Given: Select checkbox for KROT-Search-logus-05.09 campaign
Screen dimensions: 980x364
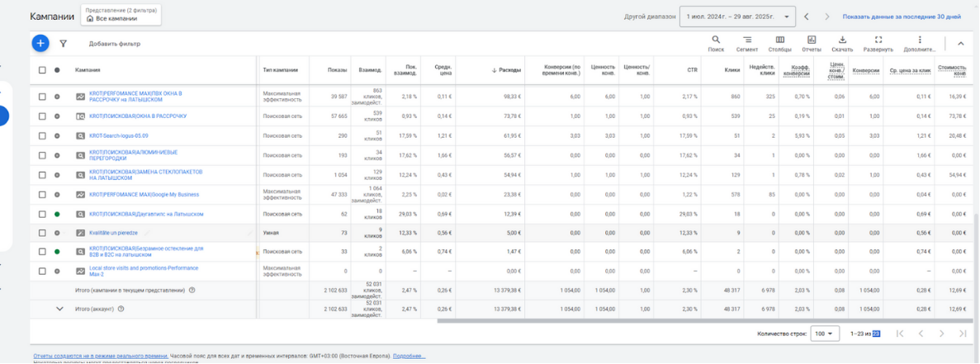Looking at the screenshot, I should point(43,135).
